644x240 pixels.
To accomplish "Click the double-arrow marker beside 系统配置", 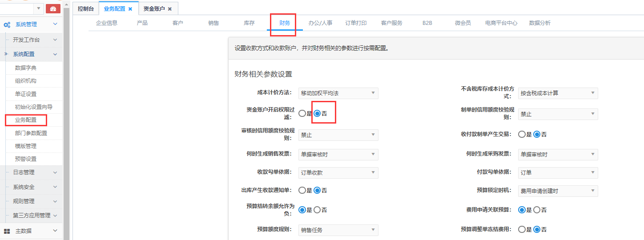I will pyautogui.click(x=6, y=54).
